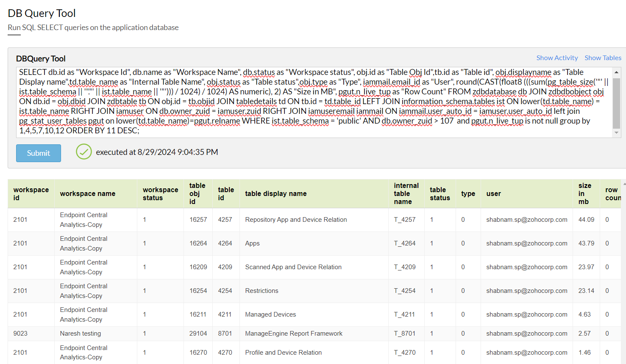Click the 'ManageEngine Report Framework' table cell

294,334
